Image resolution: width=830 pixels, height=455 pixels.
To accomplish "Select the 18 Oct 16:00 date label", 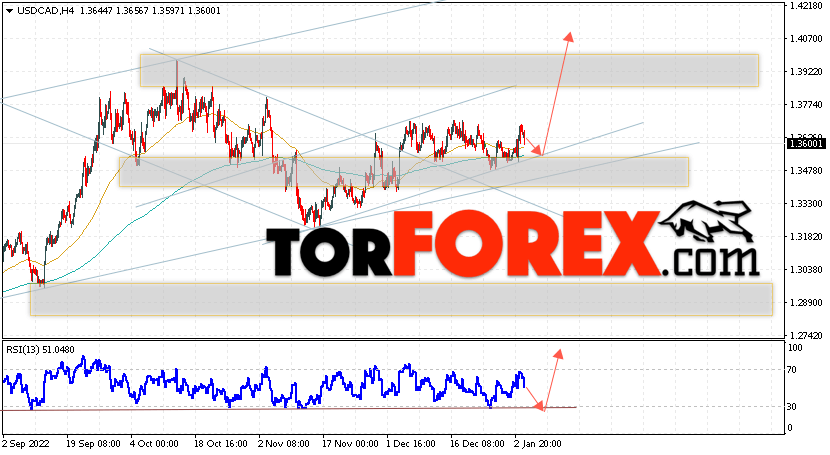I will [221, 443].
